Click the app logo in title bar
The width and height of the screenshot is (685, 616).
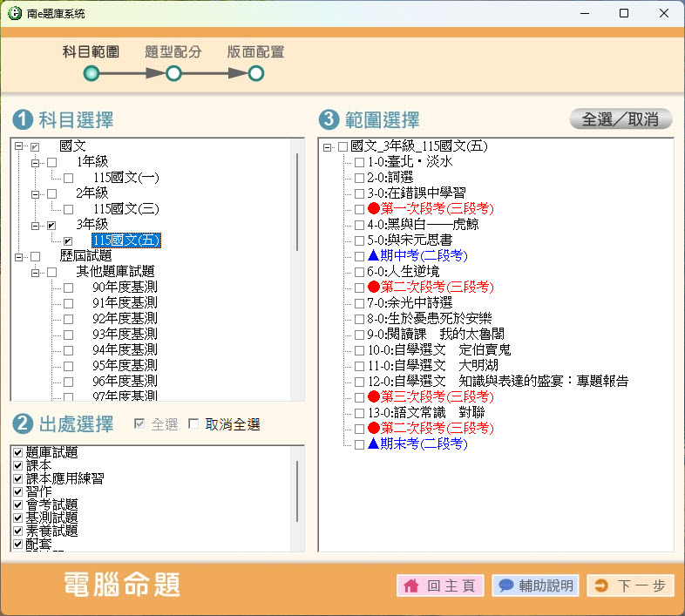point(15,13)
